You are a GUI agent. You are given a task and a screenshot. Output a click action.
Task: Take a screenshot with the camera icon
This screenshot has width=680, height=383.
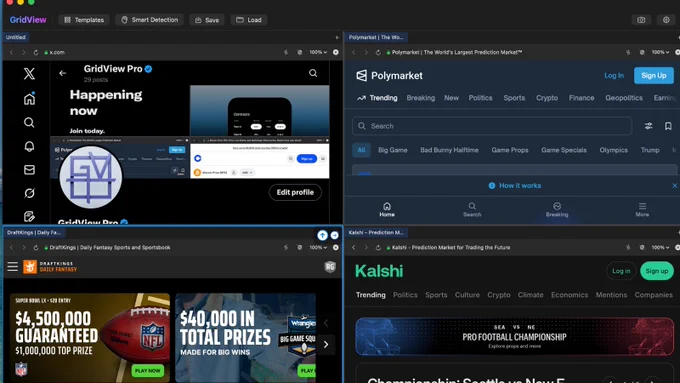[x=641, y=20]
